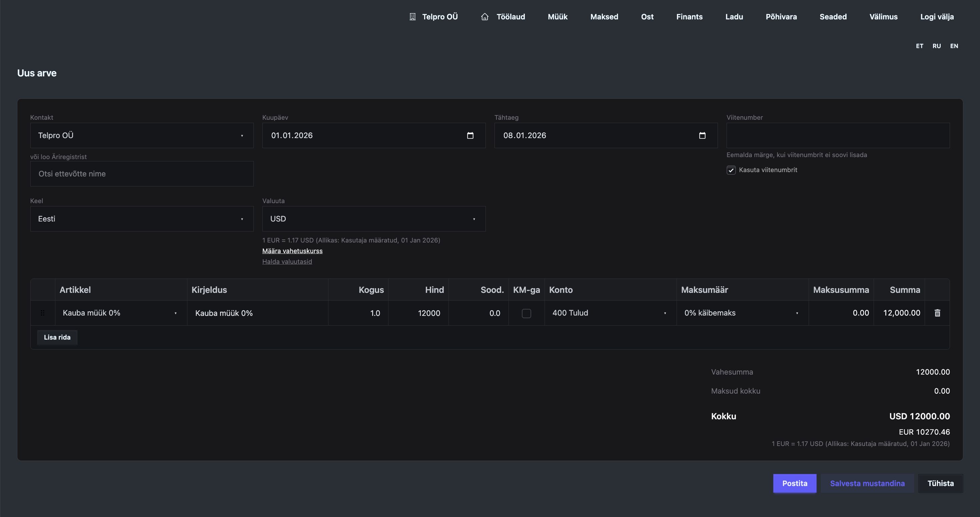The height and width of the screenshot is (517, 980).
Task: Click the Otsi ettevõtte nime search field
Action: tap(141, 174)
